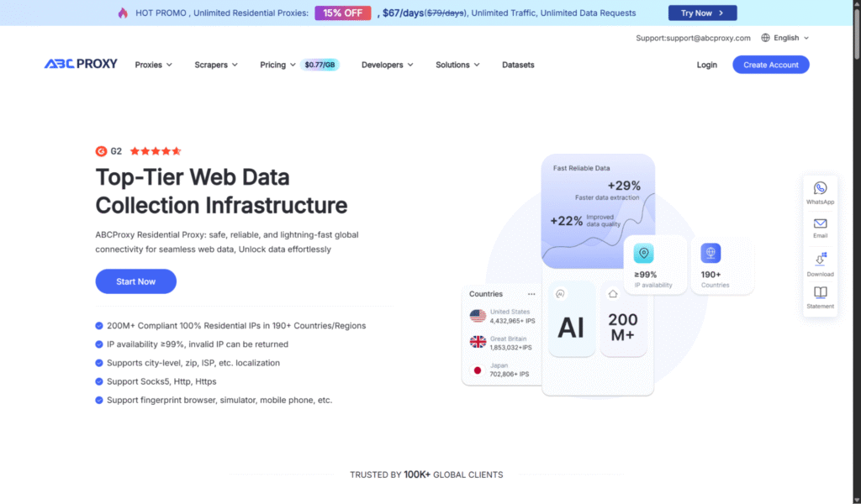Viewport: 861px width, 504px height.
Task: Click the page vertical scrollbar
Action: [x=857, y=252]
